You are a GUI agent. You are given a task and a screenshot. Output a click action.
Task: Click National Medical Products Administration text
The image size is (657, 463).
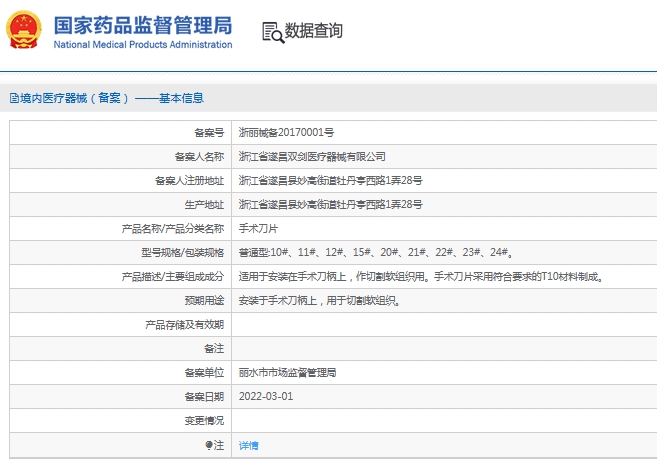143,44
